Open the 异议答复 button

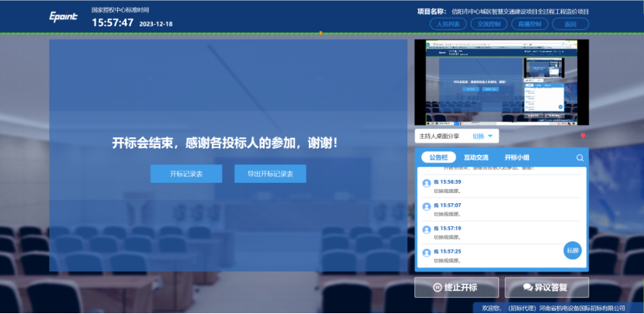tap(546, 287)
